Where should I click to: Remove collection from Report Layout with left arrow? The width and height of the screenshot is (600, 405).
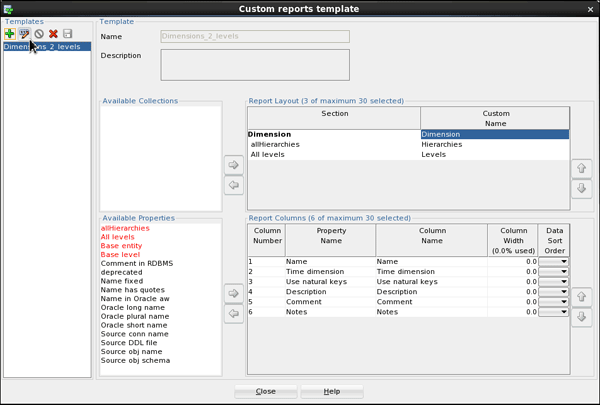tap(234, 185)
